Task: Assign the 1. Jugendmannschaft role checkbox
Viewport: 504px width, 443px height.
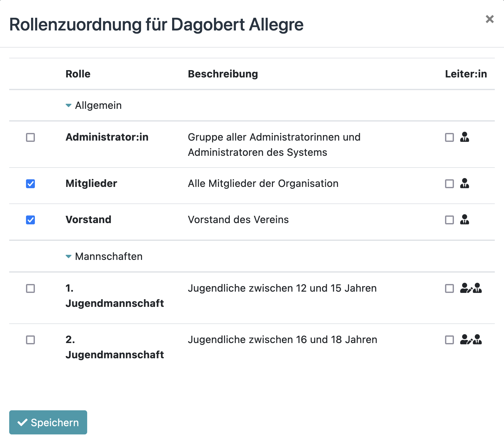Action: click(x=30, y=288)
